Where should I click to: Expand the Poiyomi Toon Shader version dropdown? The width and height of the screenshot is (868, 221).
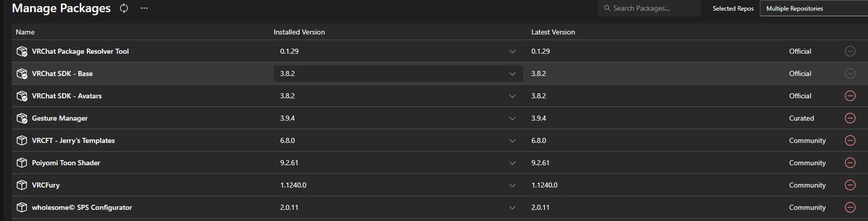(x=398, y=163)
